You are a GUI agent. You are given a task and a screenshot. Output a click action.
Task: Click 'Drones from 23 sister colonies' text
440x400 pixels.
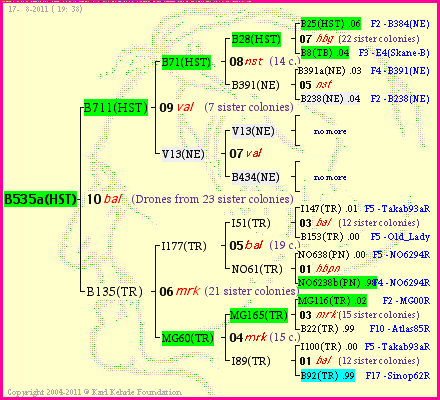coord(212,199)
